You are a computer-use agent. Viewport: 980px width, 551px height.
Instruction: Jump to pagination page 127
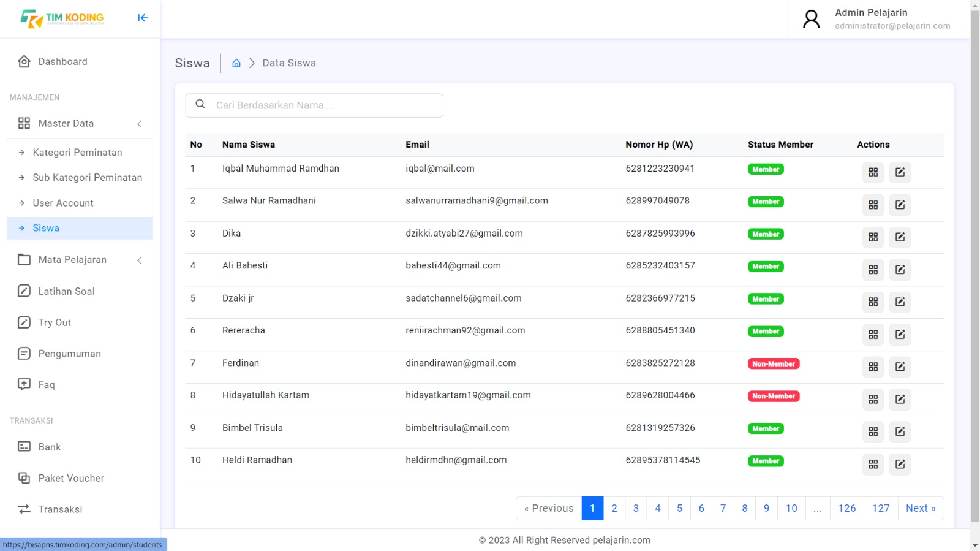tap(881, 508)
